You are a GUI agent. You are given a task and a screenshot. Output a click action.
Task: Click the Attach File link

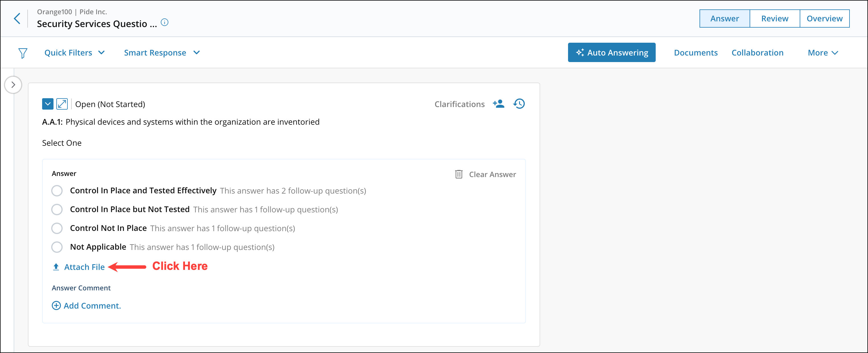tap(84, 267)
